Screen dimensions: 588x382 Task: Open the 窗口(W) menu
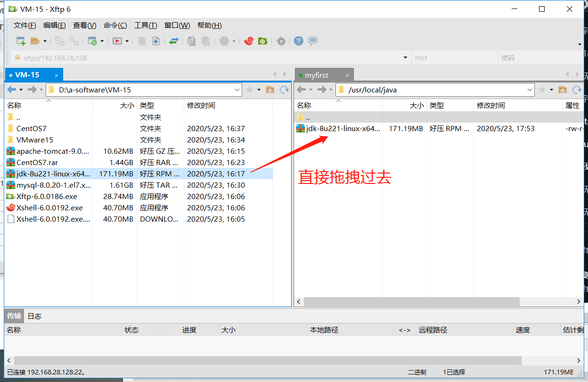tap(177, 25)
